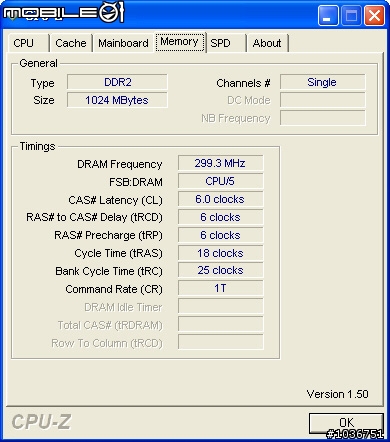Screen dimensions: 390x442
Task: Click the CAS# Latency value 6.0 clocks
Action: click(220, 199)
